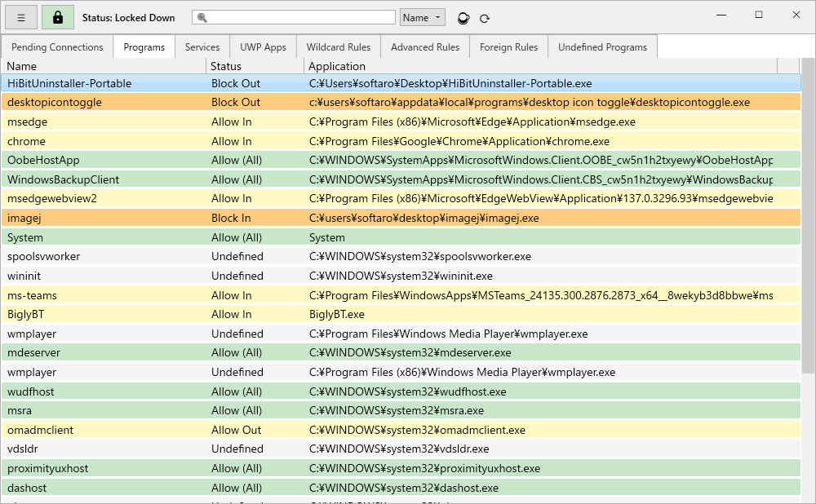This screenshot has height=504, width=816.
Task: Select the spoolsvworker row
Action: (x=401, y=256)
